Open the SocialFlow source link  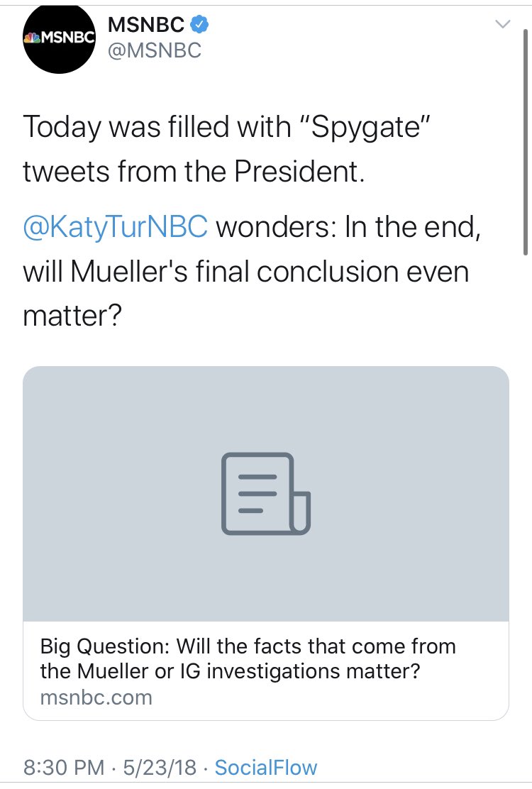(x=266, y=768)
